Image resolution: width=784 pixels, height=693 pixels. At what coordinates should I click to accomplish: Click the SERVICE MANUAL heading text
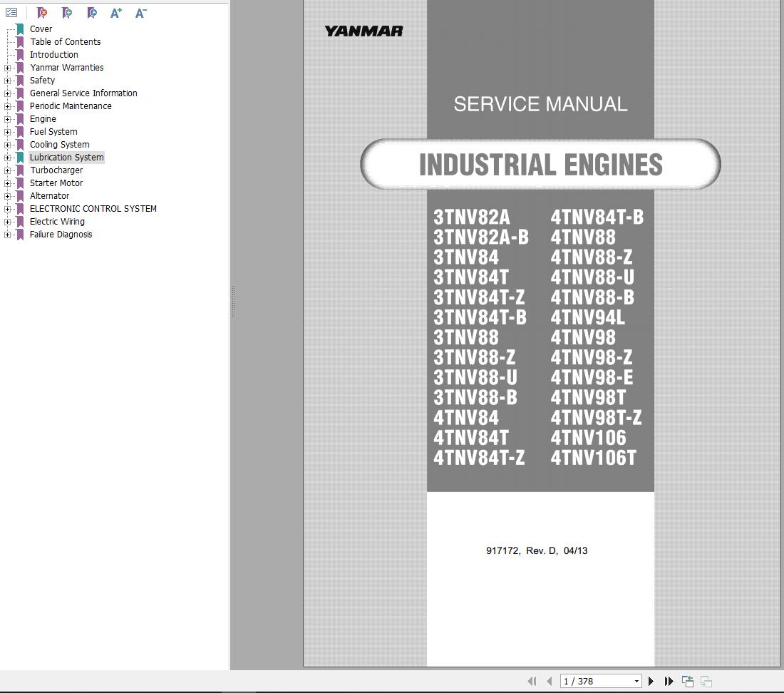(x=540, y=104)
